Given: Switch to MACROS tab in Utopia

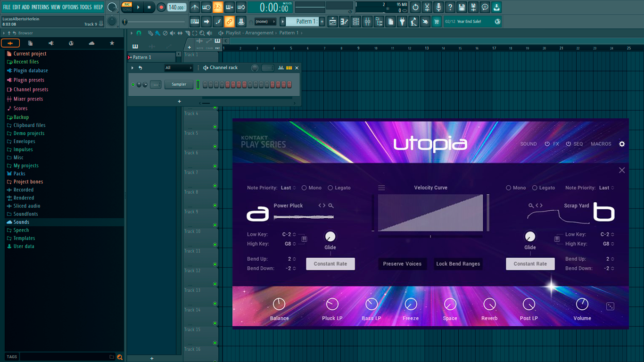Looking at the screenshot, I should (x=601, y=144).
